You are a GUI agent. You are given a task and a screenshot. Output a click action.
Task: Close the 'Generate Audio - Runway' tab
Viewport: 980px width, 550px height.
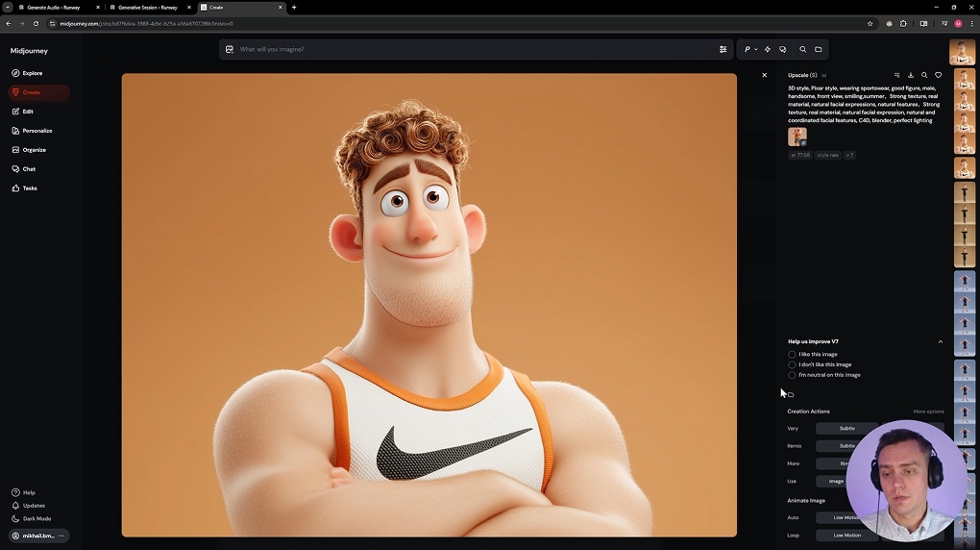click(x=97, y=8)
